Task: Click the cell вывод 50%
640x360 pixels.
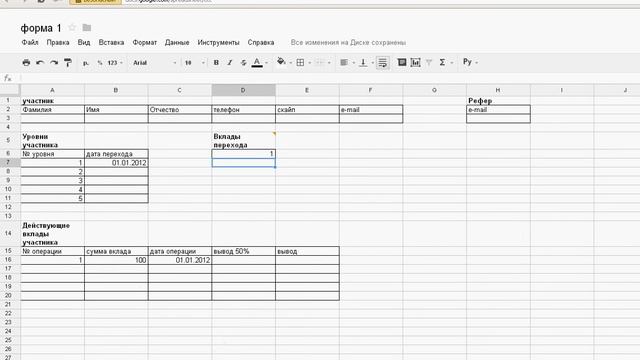Action: (x=244, y=251)
